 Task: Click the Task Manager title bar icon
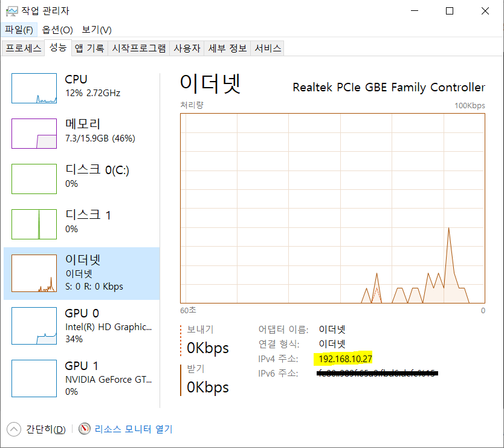[12, 11]
